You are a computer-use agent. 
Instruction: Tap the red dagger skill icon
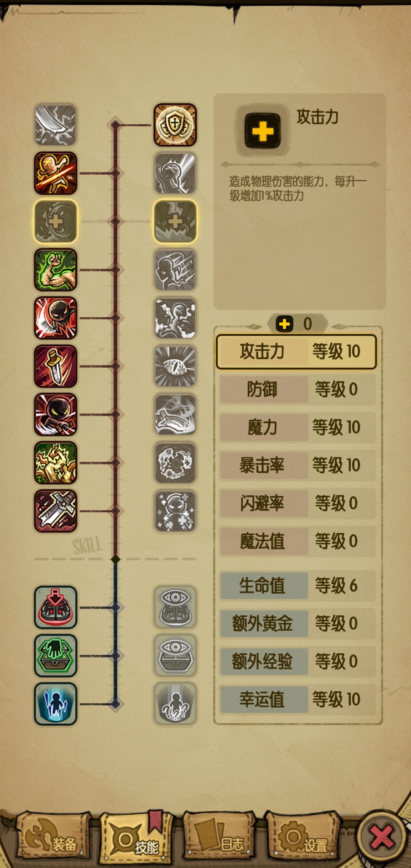tap(56, 366)
